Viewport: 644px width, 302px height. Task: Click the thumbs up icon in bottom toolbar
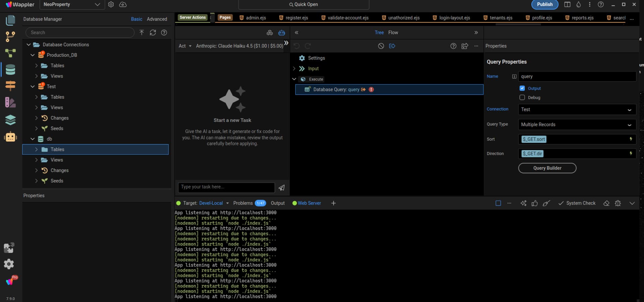click(535, 203)
